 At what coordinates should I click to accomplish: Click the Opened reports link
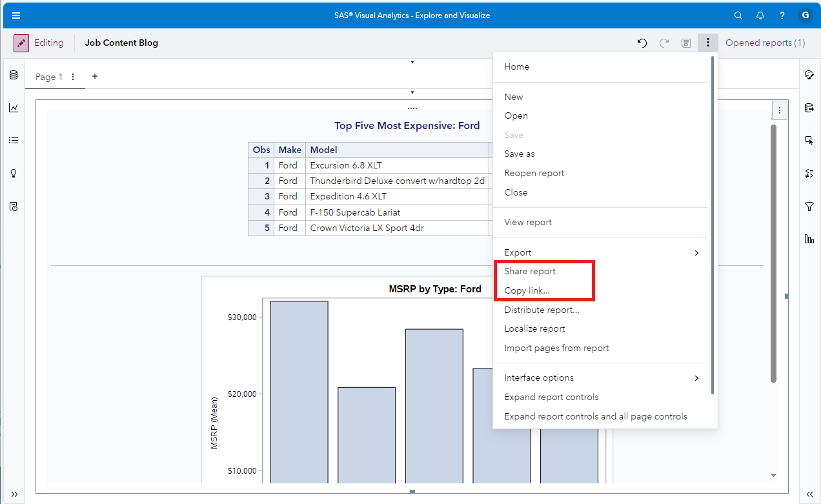click(x=765, y=43)
